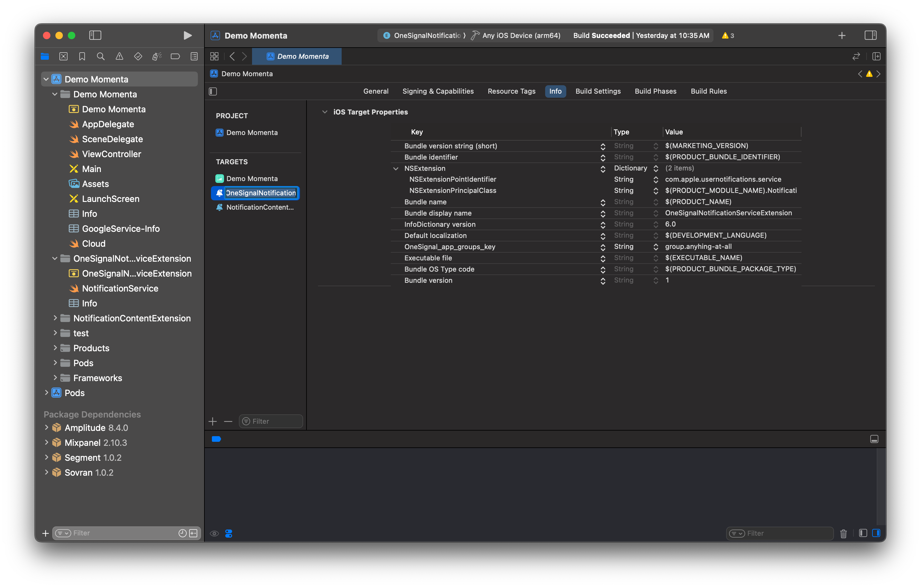Toggle the breakpoints activation in debug bar

(216, 439)
